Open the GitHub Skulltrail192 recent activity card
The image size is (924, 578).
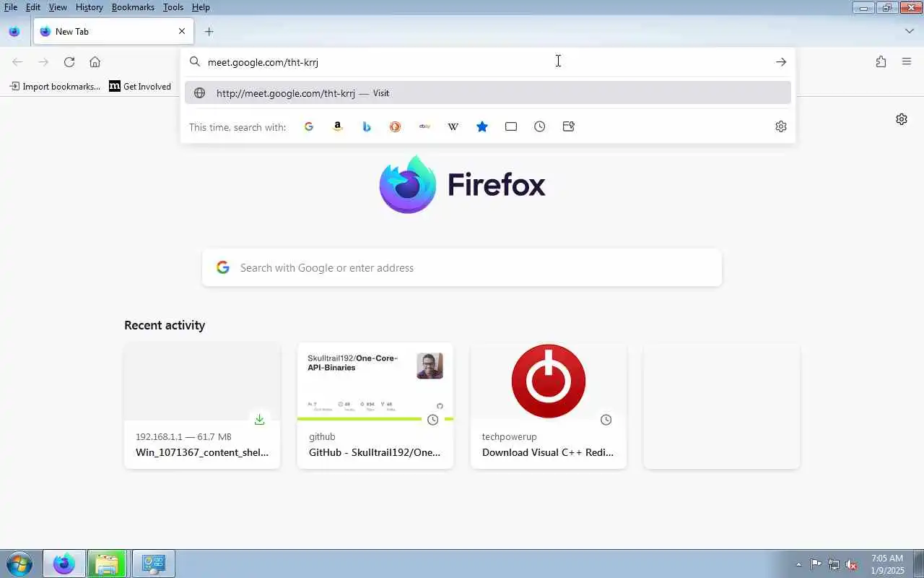click(x=375, y=405)
